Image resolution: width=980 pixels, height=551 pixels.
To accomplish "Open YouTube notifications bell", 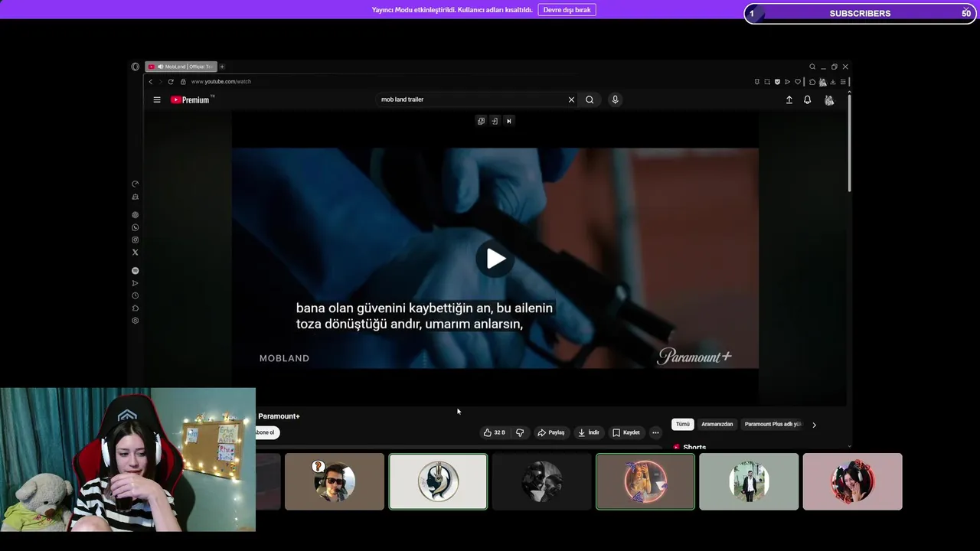I will [807, 99].
